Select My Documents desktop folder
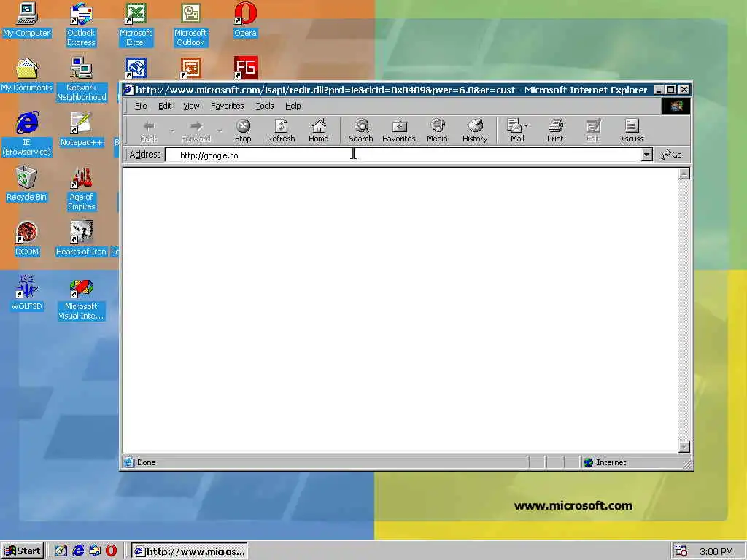This screenshot has height=560, width=747. coord(27,75)
